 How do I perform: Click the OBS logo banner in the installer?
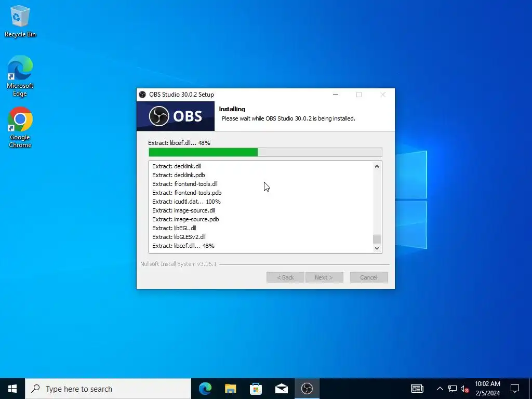(x=176, y=116)
